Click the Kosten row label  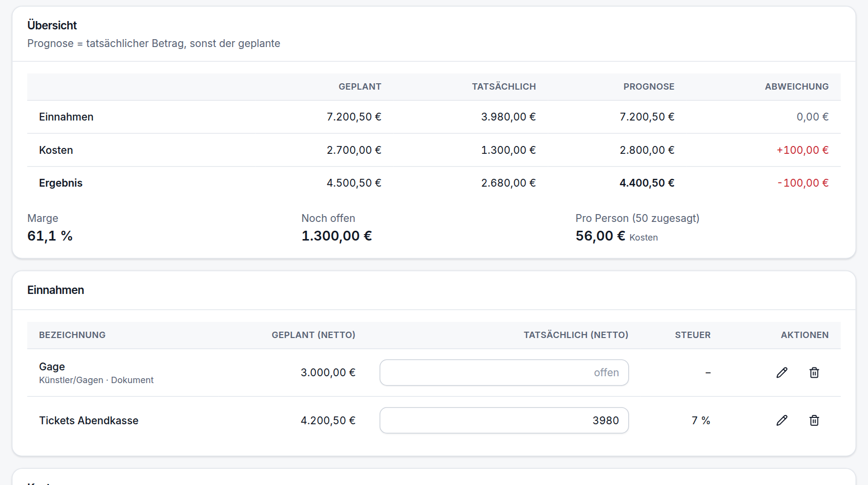pyautogui.click(x=56, y=150)
